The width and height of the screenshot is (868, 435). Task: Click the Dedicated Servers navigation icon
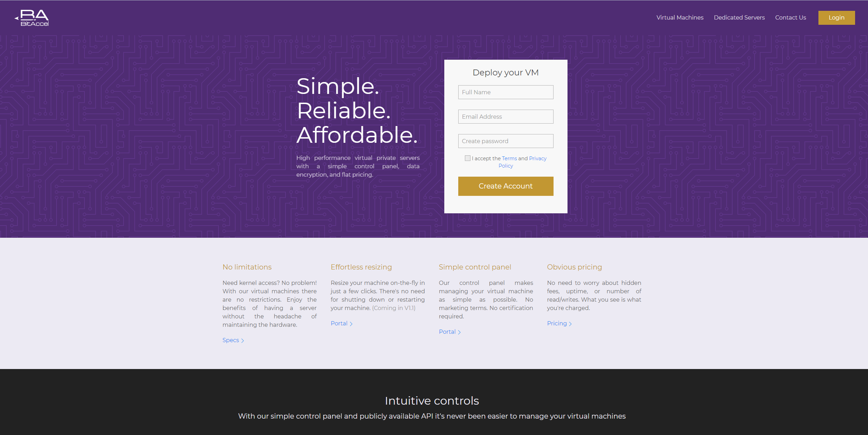741,17
